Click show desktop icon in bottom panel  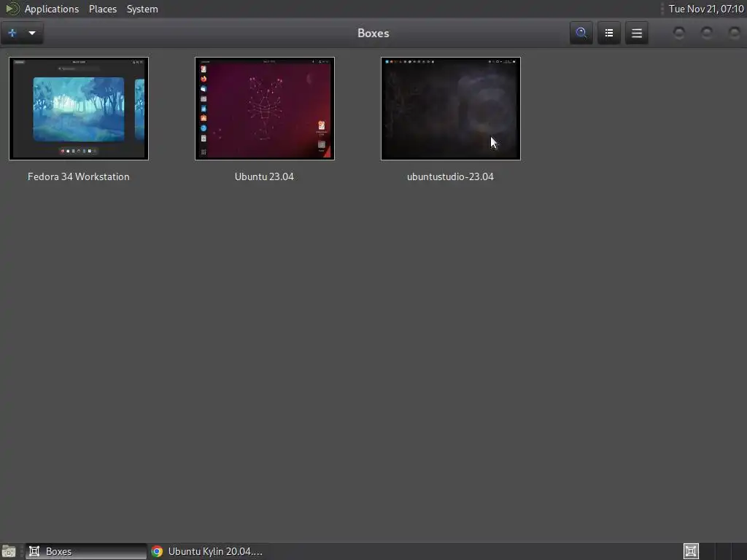point(9,551)
